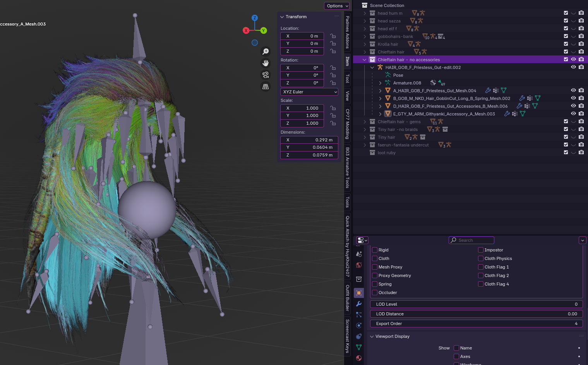
Task: Open the CP77 Modding sidebar tab
Action: coord(347,124)
